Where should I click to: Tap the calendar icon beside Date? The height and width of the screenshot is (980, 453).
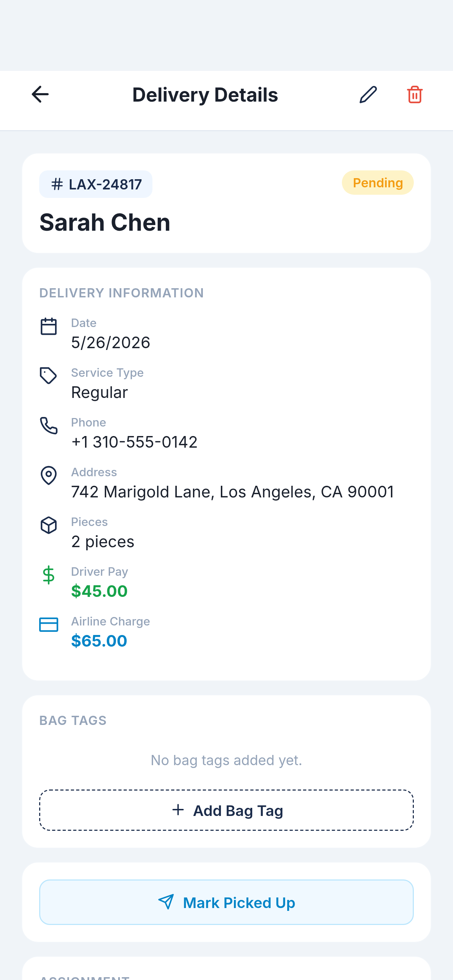pos(49,326)
